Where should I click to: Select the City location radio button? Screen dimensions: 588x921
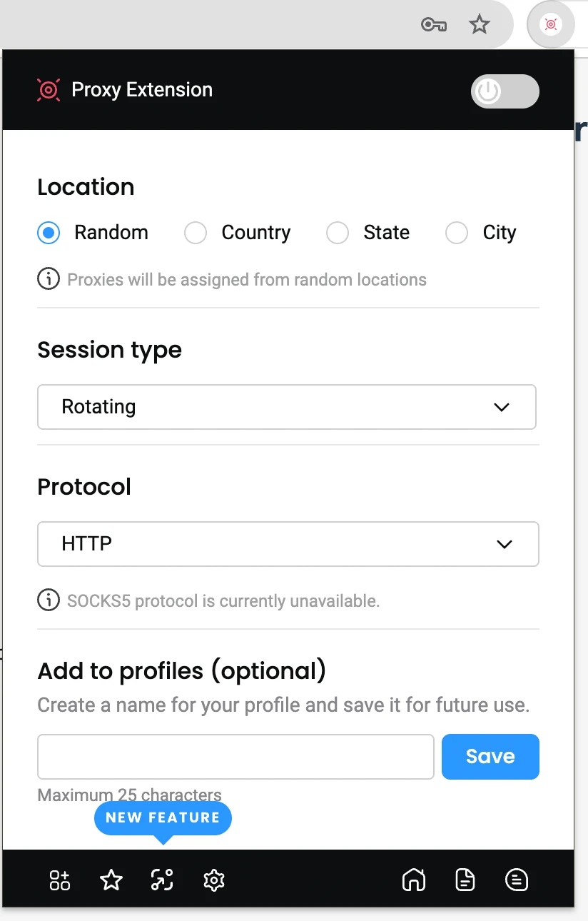(x=456, y=233)
